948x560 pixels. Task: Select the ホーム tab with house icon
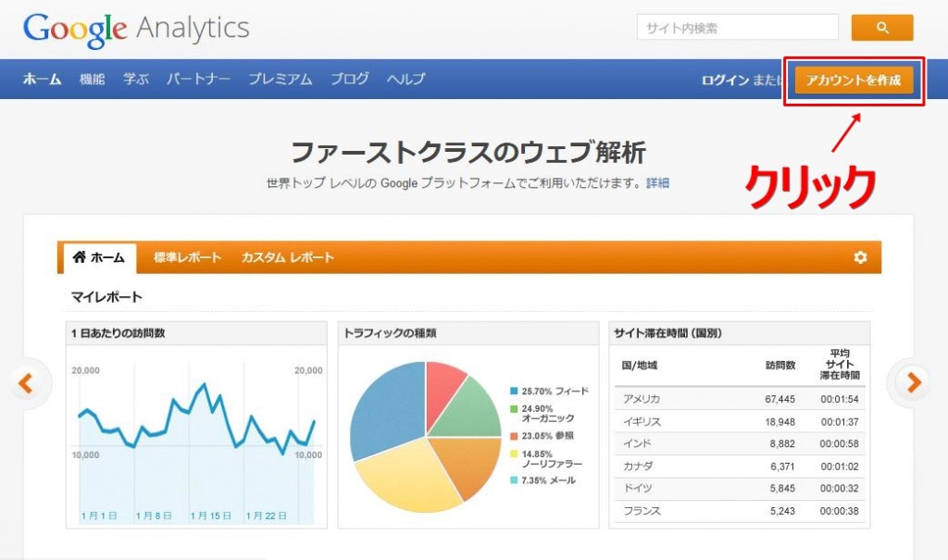[98, 257]
